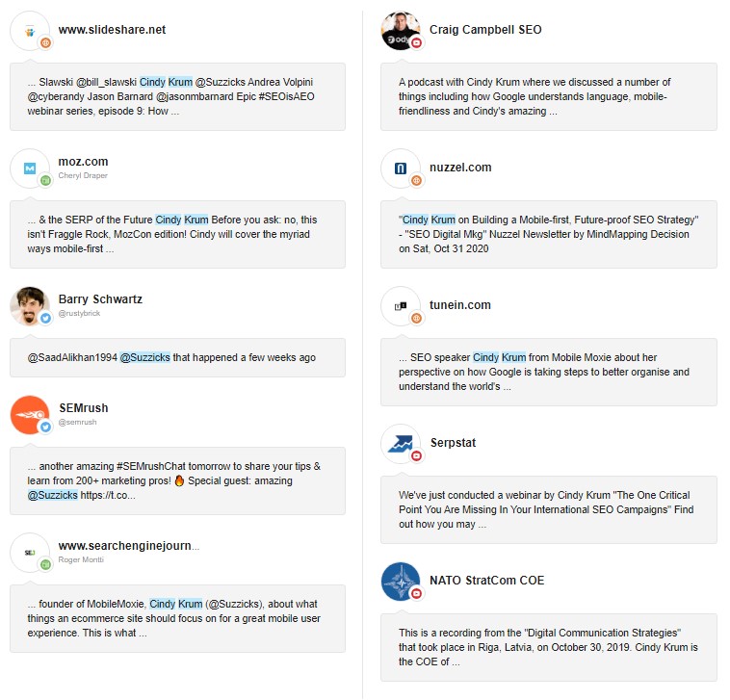This screenshot has height=700, width=730.
Task: Click the moz.com logo avatar
Action: [30, 169]
